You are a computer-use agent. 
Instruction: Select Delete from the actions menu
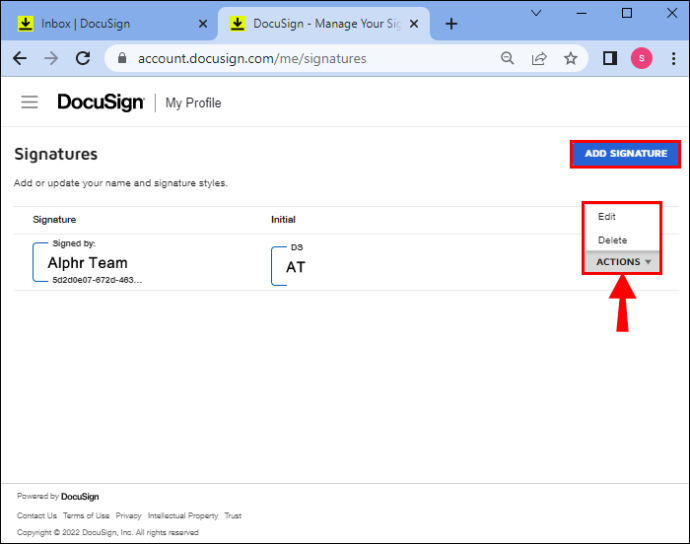tap(612, 240)
